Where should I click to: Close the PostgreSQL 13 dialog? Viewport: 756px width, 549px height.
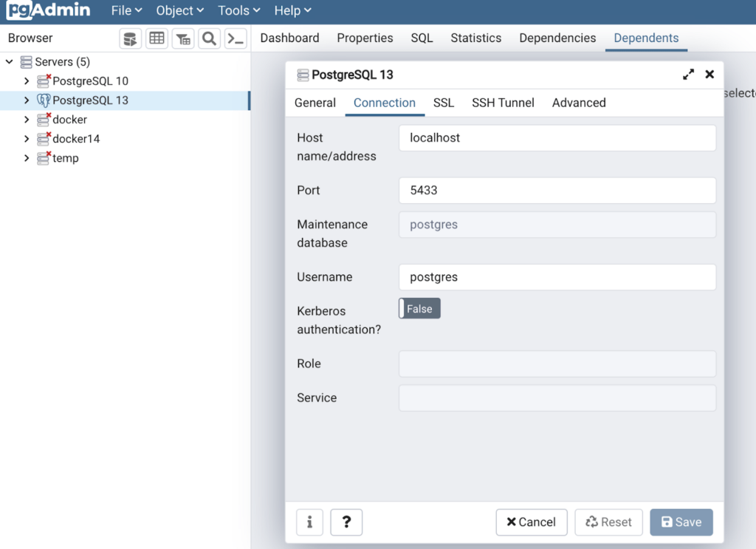709,75
